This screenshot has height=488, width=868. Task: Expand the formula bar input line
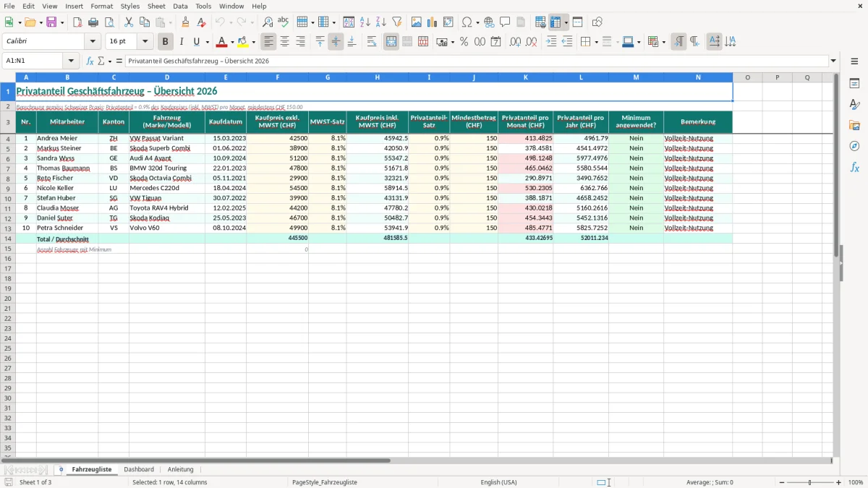tap(833, 61)
